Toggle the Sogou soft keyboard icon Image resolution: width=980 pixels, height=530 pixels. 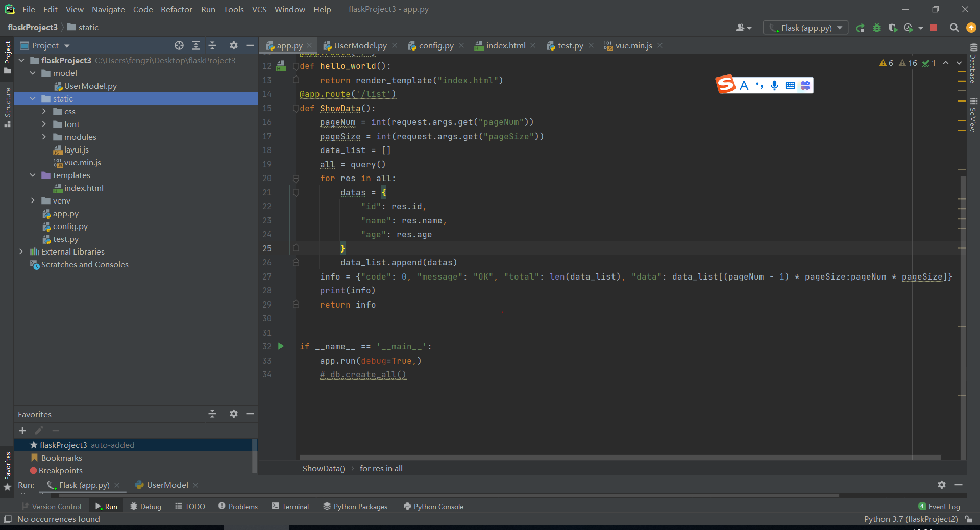(790, 85)
